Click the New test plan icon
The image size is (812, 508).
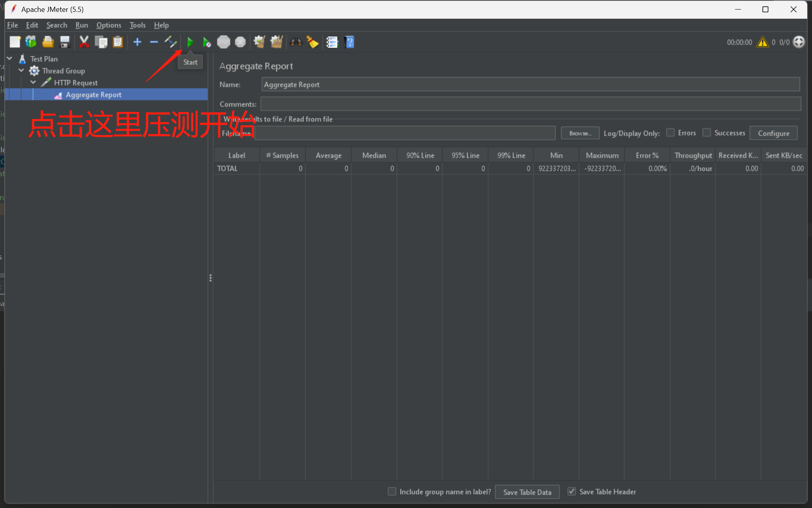[15, 42]
